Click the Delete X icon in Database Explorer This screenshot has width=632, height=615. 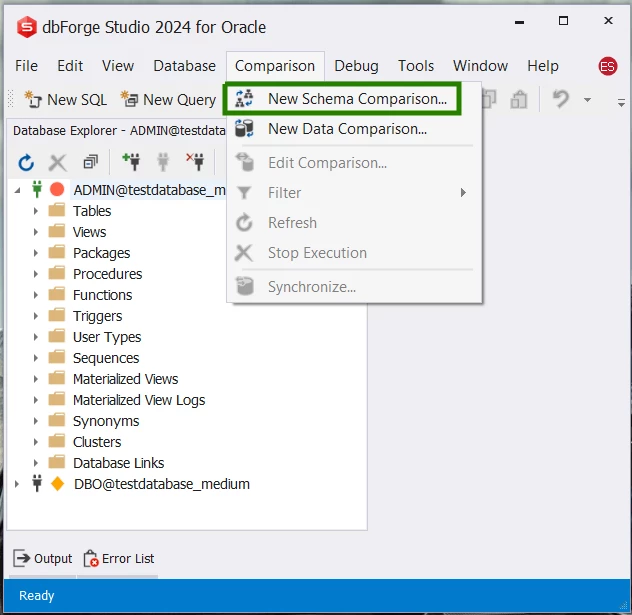coord(58,162)
